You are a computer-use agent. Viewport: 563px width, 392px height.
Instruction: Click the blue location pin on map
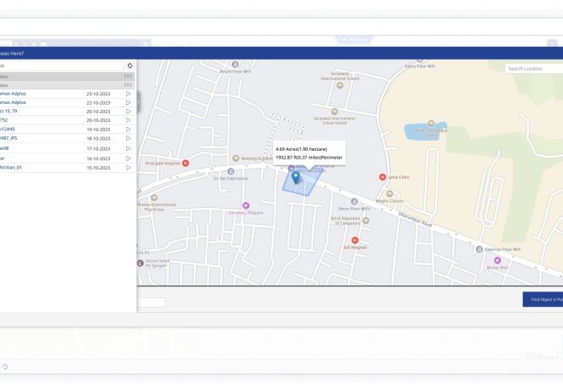pos(296,177)
